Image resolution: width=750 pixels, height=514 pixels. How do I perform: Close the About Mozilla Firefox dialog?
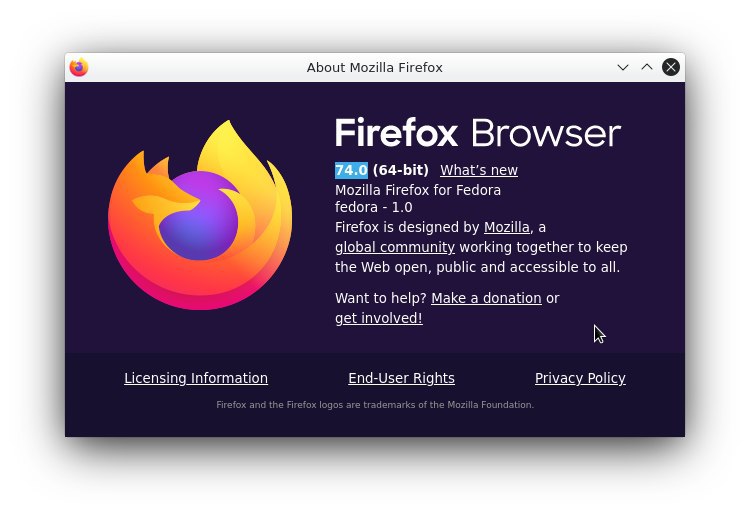tap(671, 67)
